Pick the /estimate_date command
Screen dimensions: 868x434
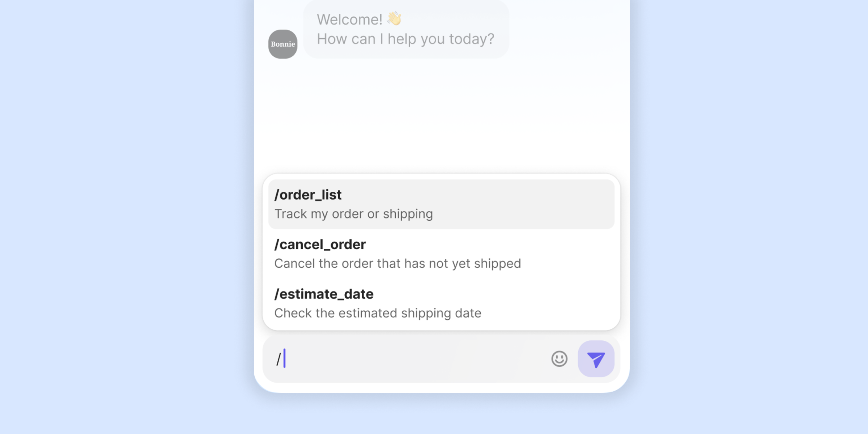tap(324, 294)
